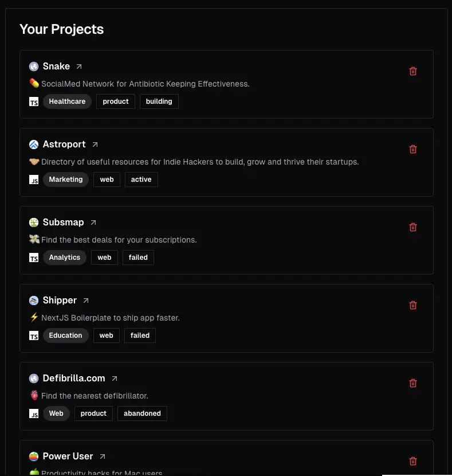Click the building status tag
This screenshot has height=476, width=452.
coord(159,102)
